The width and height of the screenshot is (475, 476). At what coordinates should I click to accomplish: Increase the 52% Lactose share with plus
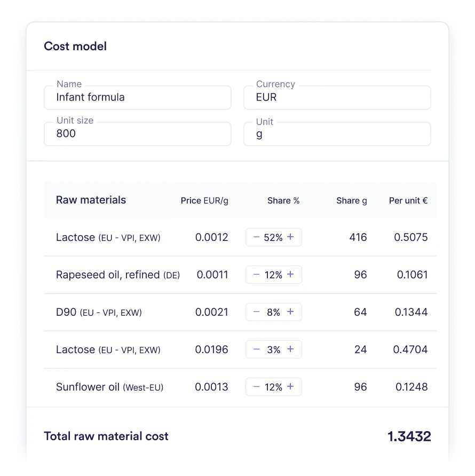click(x=290, y=237)
